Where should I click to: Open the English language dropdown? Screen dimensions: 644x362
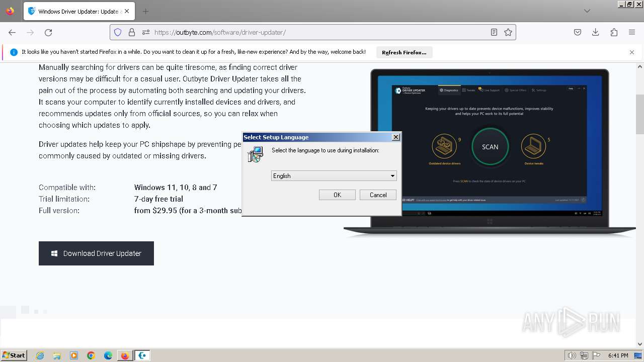(334, 176)
